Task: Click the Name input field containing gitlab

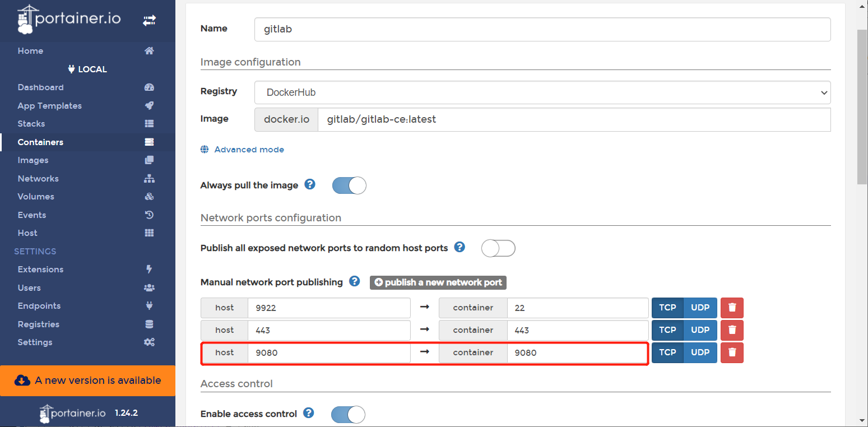Action: coord(542,29)
